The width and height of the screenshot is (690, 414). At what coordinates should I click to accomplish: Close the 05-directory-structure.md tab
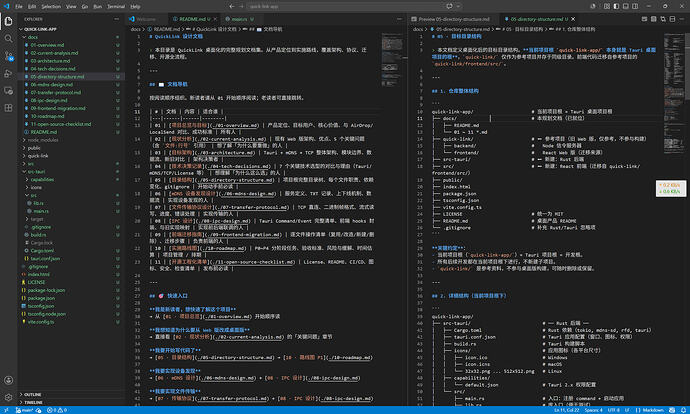tap(573, 19)
